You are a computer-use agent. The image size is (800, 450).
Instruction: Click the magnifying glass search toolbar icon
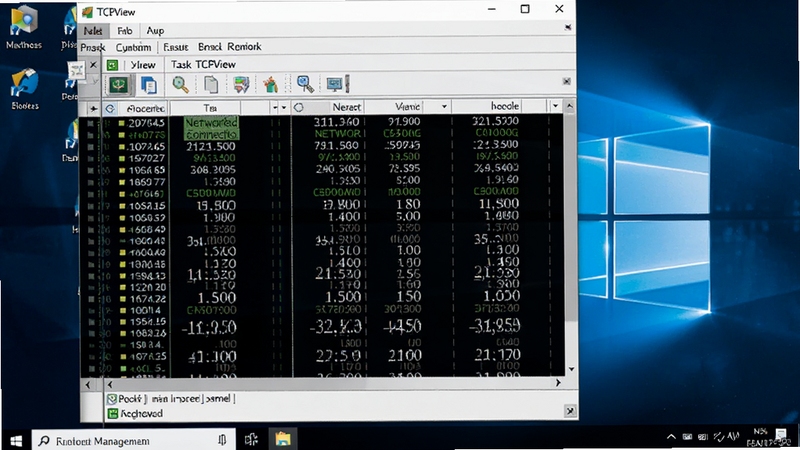pyautogui.click(x=180, y=84)
